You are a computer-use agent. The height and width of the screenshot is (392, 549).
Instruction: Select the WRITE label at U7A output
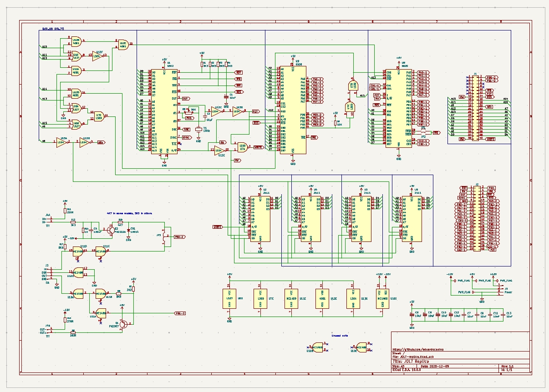pyautogui.click(x=258, y=147)
